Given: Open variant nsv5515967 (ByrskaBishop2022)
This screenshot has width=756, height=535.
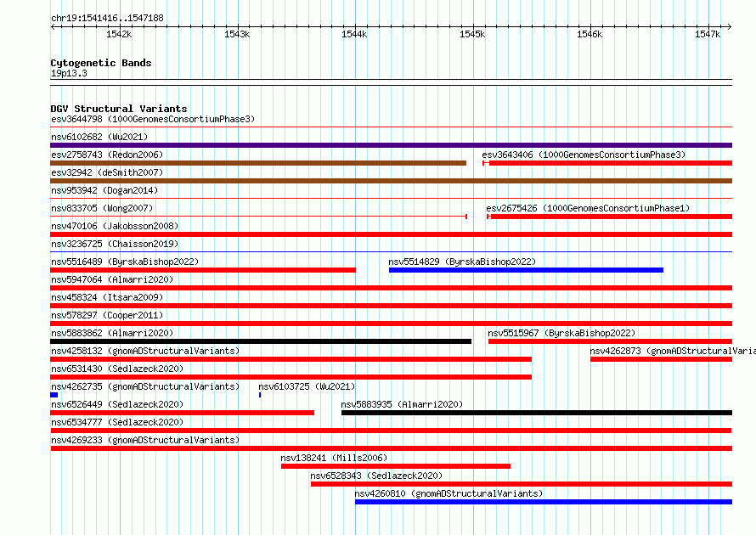Looking at the screenshot, I should tap(561, 333).
